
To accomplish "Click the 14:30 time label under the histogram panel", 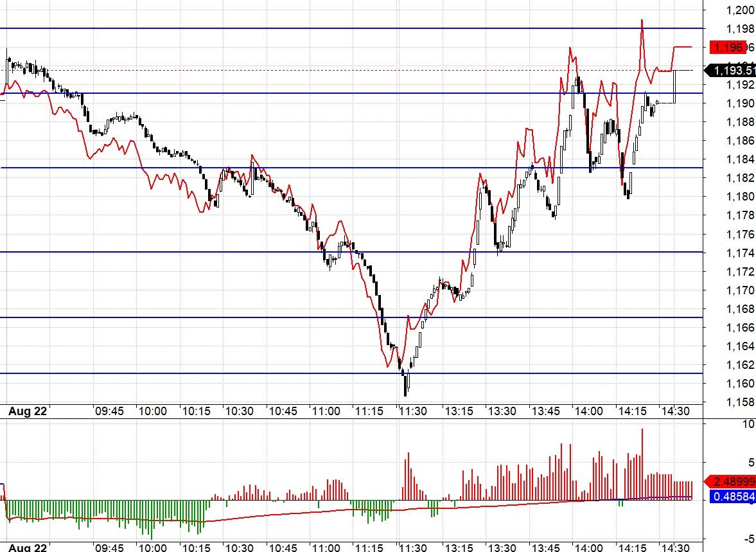I will [x=676, y=548].
